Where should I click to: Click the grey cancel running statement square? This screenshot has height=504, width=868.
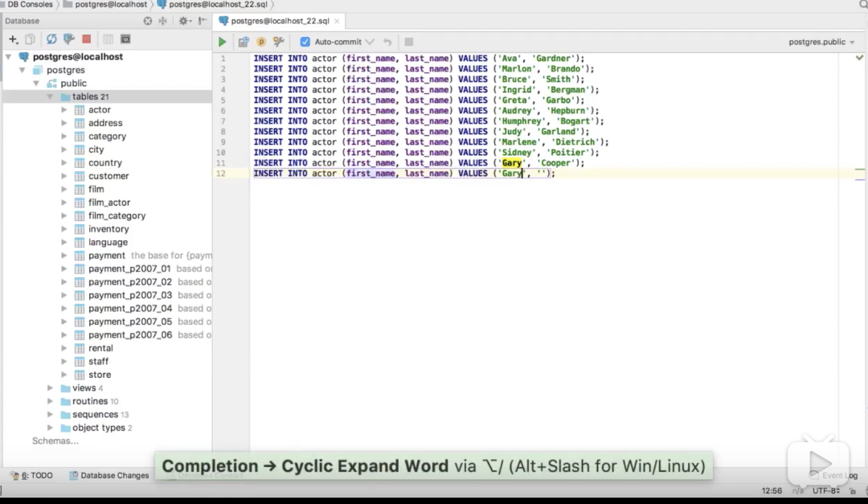coord(409,42)
